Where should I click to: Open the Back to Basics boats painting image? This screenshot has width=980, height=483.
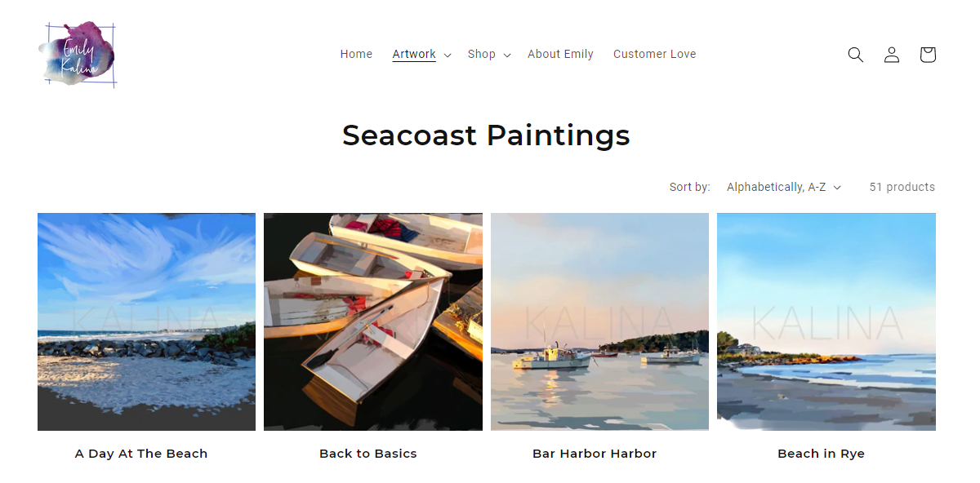point(372,321)
